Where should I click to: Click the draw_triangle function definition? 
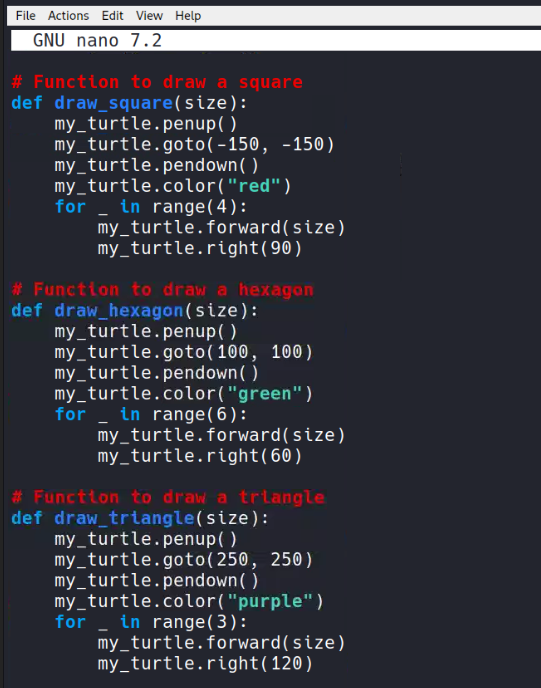(x=140, y=518)
